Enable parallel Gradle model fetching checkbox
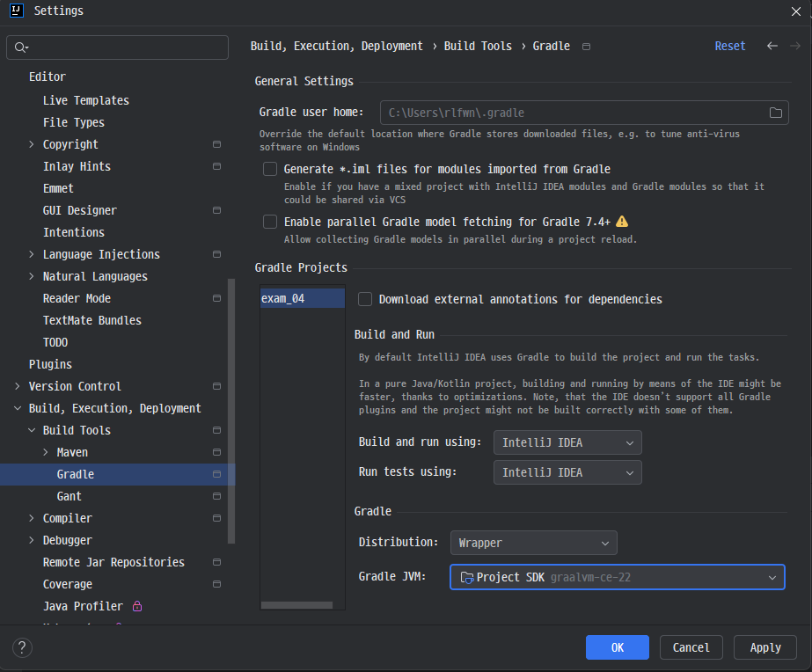Viewport: 812px width, 672px height. [270, 222]
